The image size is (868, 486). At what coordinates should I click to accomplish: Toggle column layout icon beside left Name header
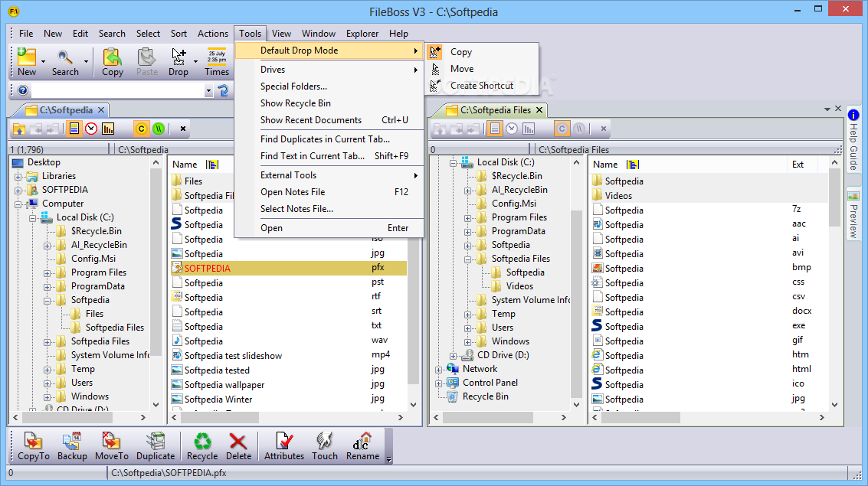212,165
